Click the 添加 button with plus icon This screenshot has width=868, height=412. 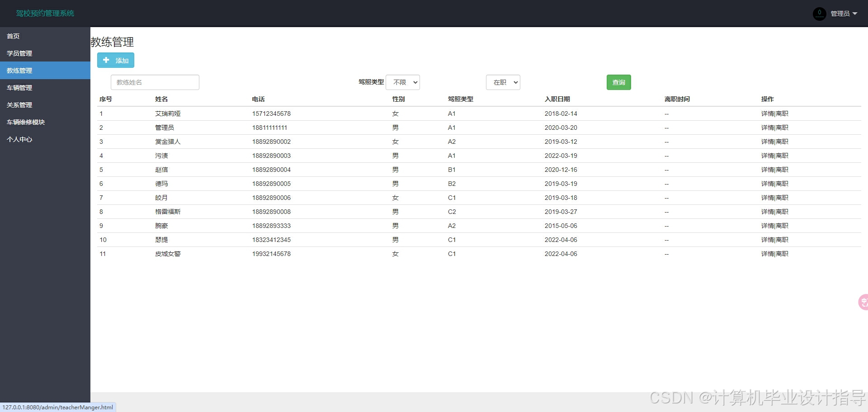click(116, 60)
